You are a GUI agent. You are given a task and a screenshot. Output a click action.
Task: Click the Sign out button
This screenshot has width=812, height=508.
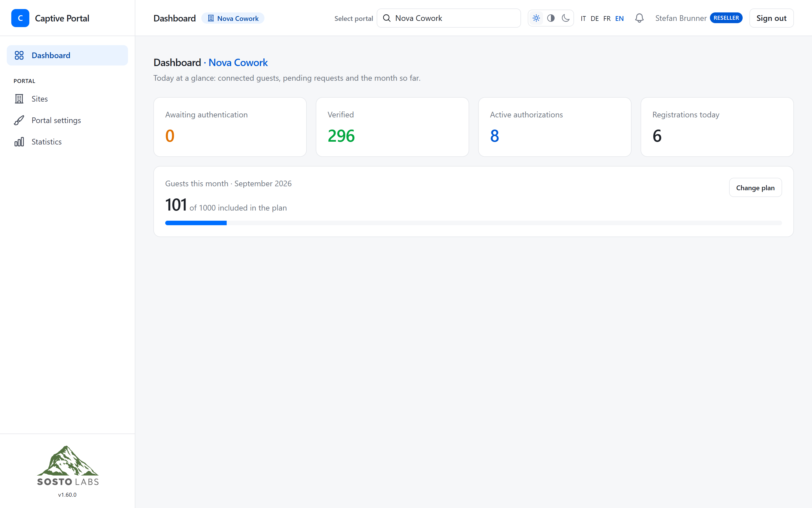tap(771, 18)
